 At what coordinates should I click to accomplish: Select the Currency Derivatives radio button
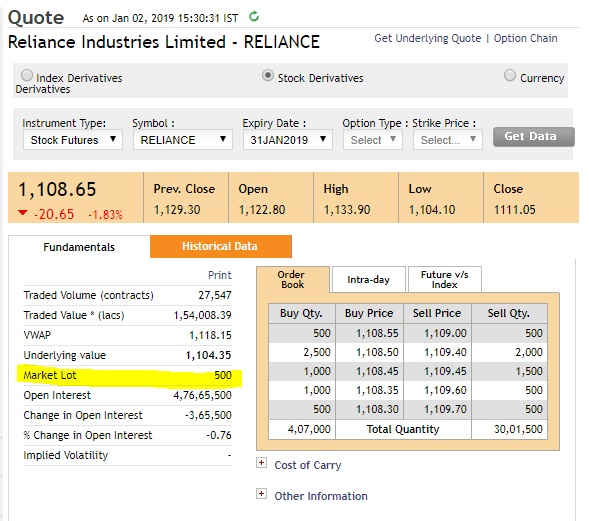[510, 75]
